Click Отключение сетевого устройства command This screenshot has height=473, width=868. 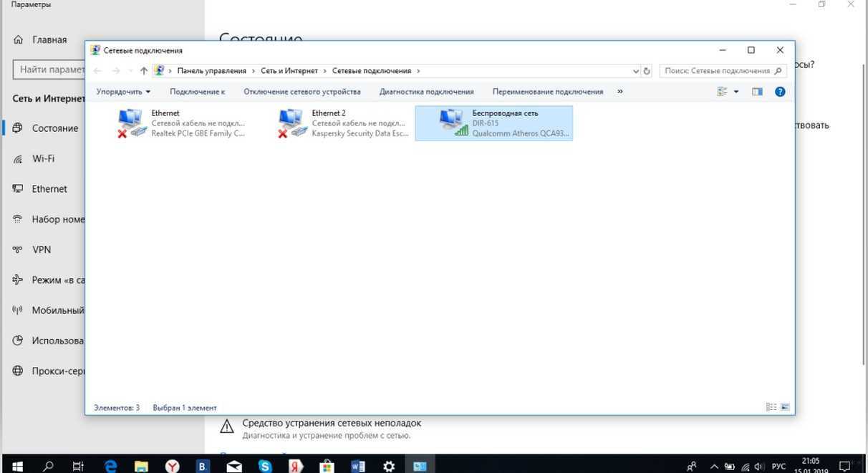(x=302, y=92)
